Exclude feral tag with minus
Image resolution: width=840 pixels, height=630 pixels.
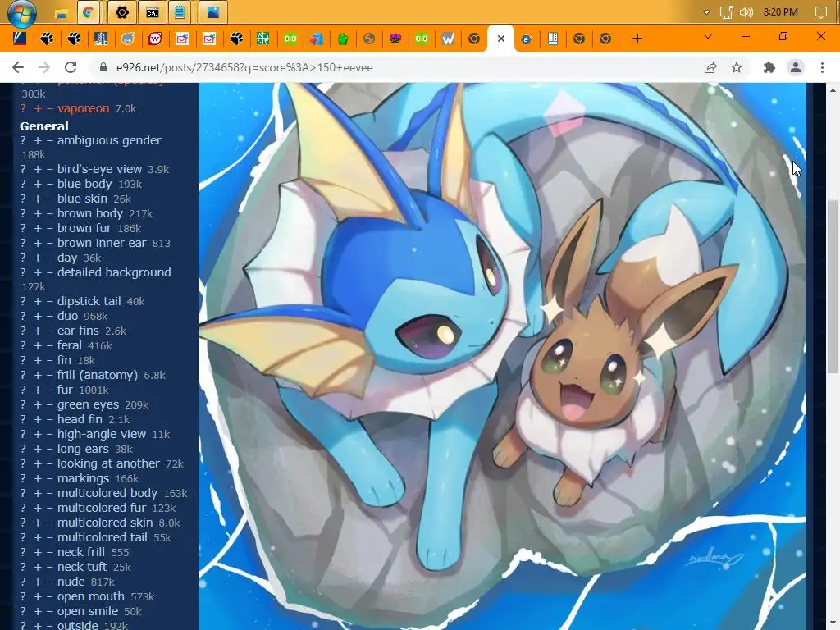[x=50, y=345]
